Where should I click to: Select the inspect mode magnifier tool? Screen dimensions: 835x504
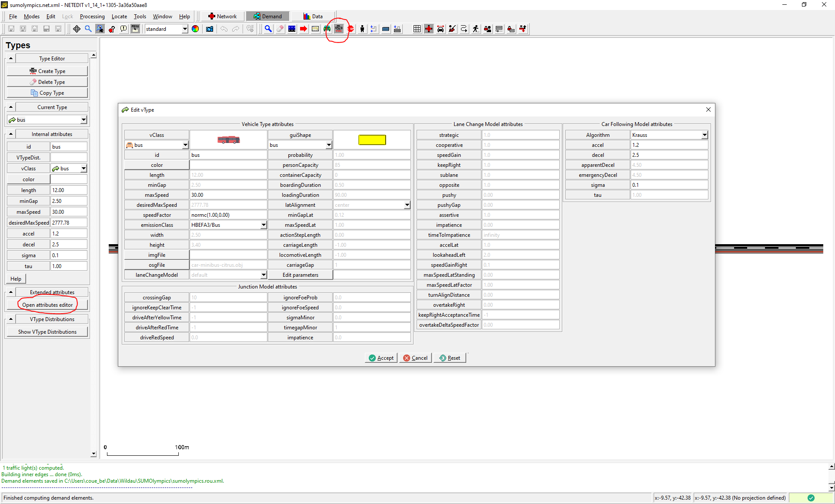click(x=268, y=29)
